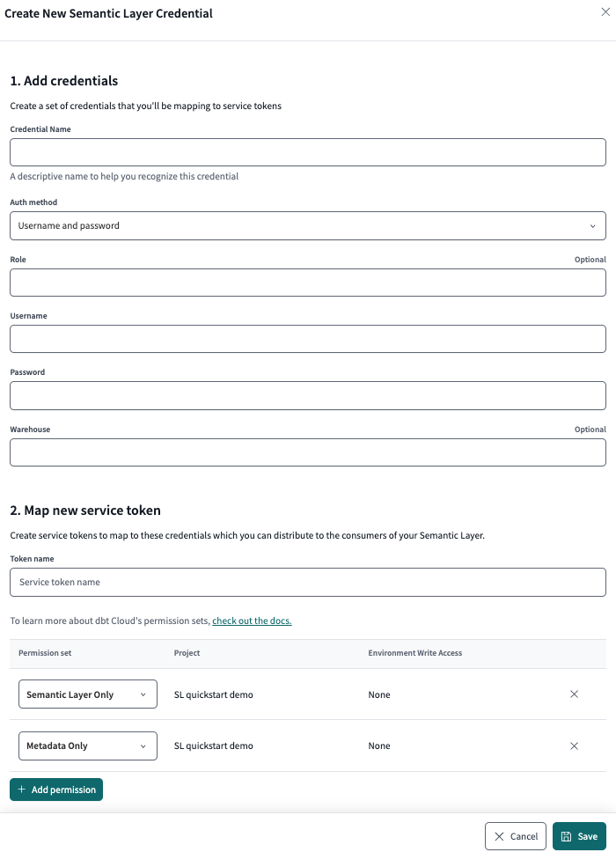Click the Service token name field
The height and width of the screenshot is (852, 616).
point(308,582)
